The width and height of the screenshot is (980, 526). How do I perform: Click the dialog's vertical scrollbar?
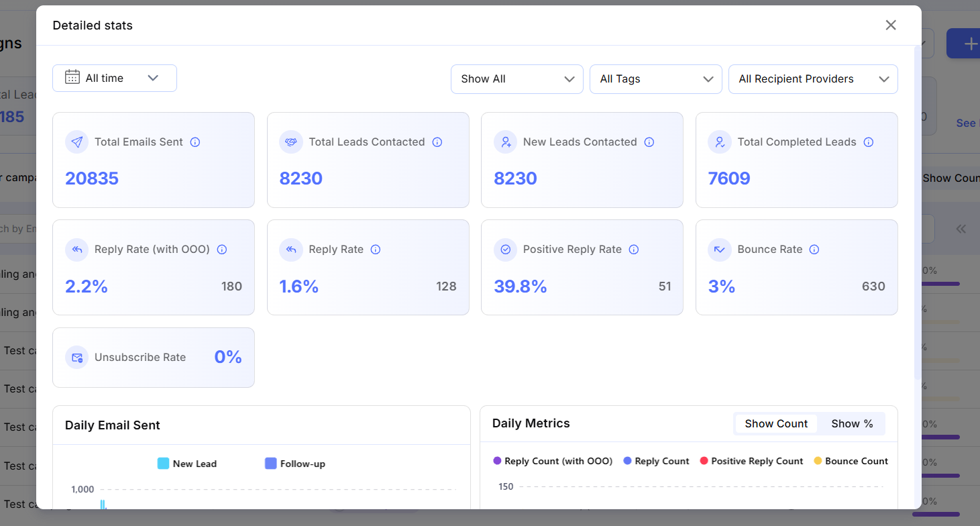click(918, 211)
